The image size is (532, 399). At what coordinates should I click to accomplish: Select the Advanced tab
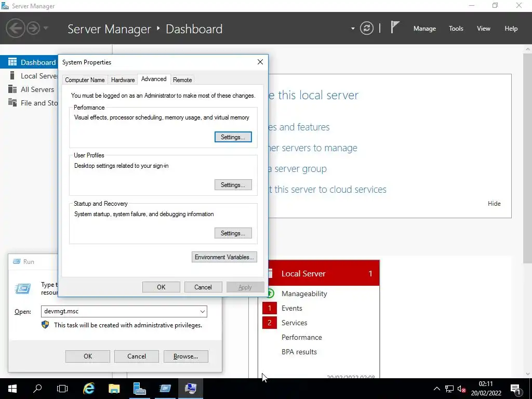(154, 79)
